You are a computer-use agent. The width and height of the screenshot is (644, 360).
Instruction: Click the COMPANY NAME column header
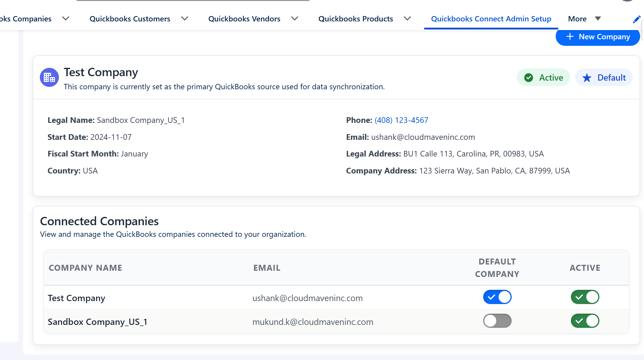[x=85, y=268]
